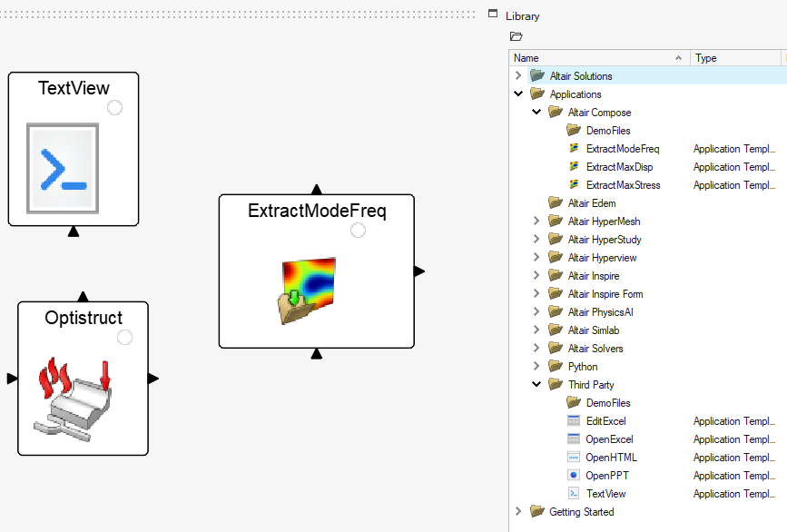Click the TextView icon in Library tree
Screen dimensions: 787x532
(574, 493)
